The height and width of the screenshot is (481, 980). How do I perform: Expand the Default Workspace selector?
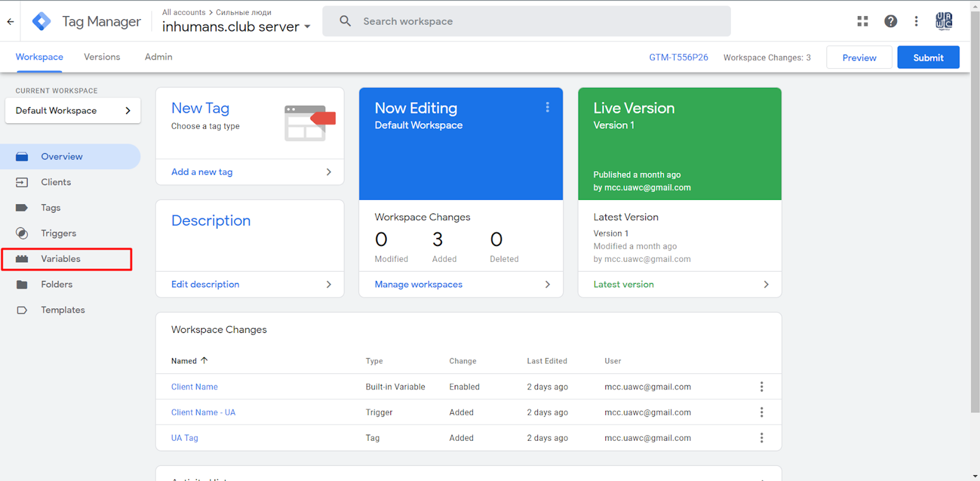point(73,111)
